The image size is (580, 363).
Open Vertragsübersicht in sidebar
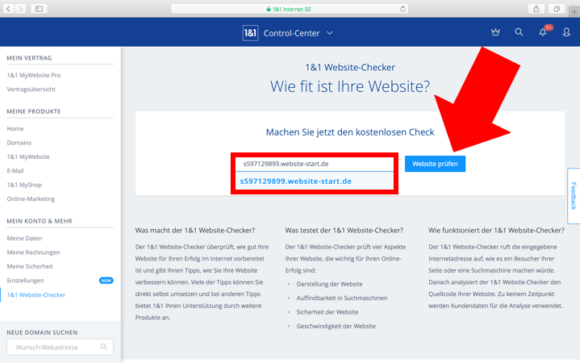click(x=31, y=89)
